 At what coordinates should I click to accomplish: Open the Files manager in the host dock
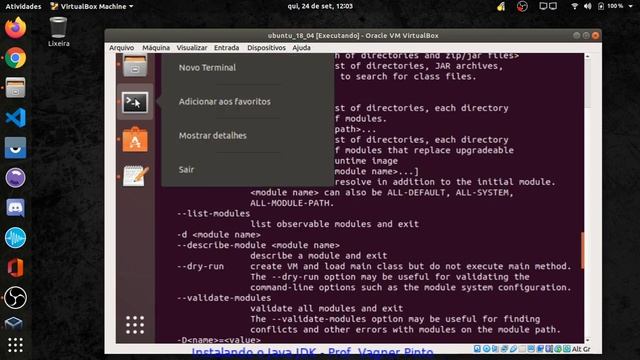(15, 88)
